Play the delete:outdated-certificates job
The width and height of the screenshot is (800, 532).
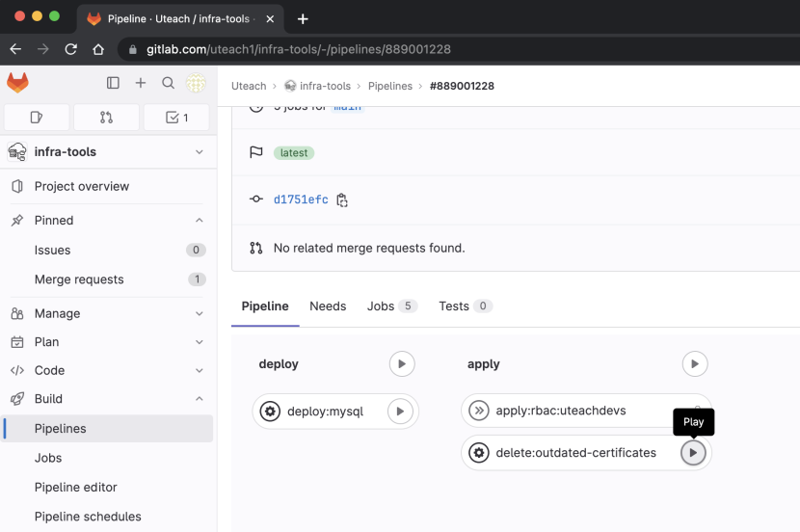coord(693,452)
